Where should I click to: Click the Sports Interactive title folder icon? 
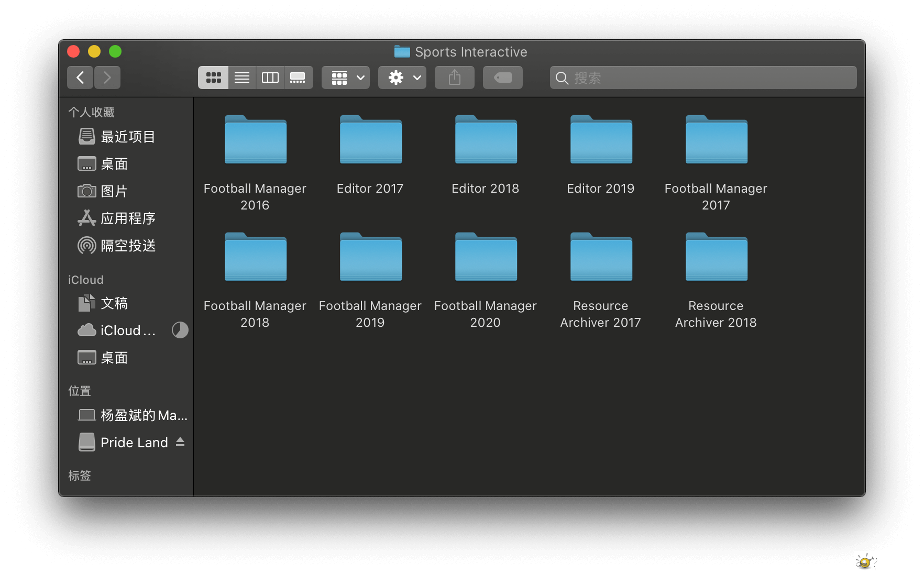(x=402, y=51)
